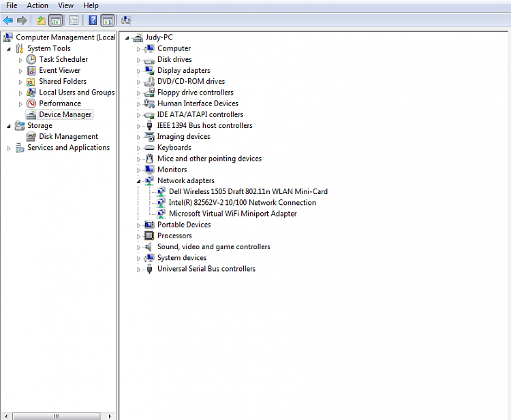Click the Display adapters icon
Image resolution: width=511 pixels, height=420 pixels.
[x=150, y=70]
